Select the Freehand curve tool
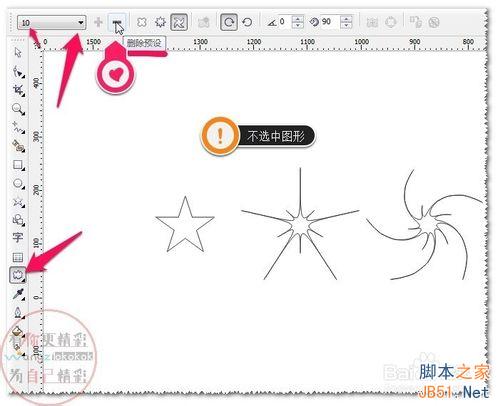500x406 pixels. [x=18, y=127]
